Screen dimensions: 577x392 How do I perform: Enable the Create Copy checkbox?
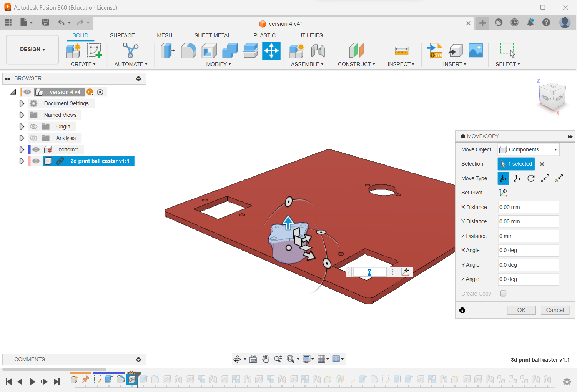click(503, 293)
